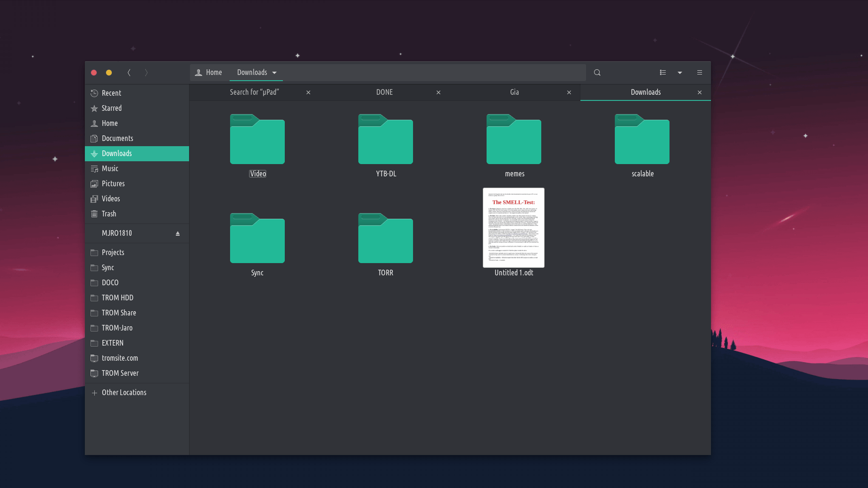Eject the MJRO1810 drive
Image resolution: width=868 pixels, height=488 pixels.
[178, 233]
